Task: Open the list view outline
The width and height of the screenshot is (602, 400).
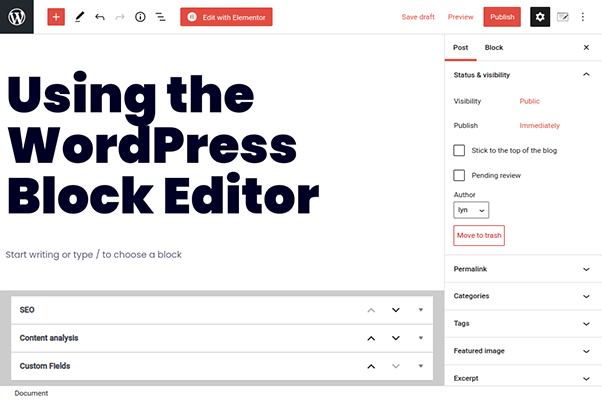Action: (160, 17)
